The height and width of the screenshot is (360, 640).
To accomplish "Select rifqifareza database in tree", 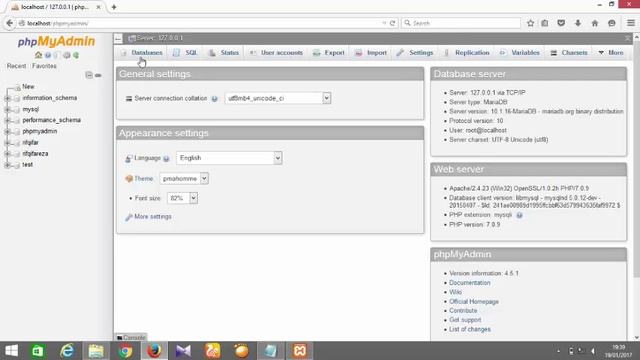I will point(35,154).
